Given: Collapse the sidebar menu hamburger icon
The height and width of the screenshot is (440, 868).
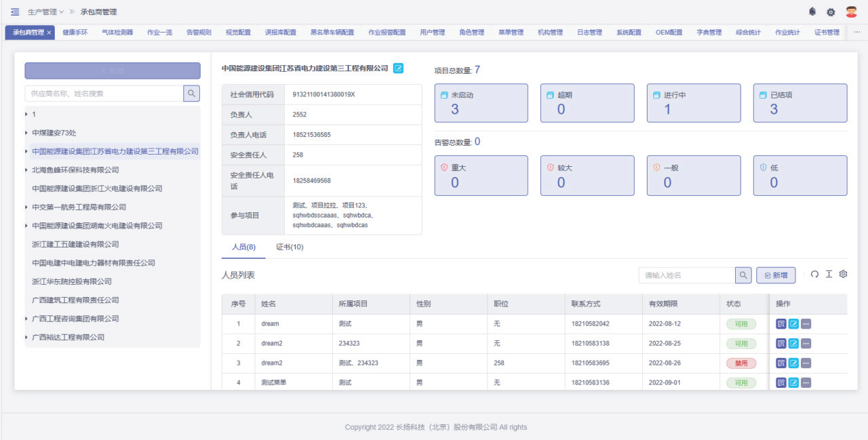Looking at the screenshot, I should click(15, 12).
